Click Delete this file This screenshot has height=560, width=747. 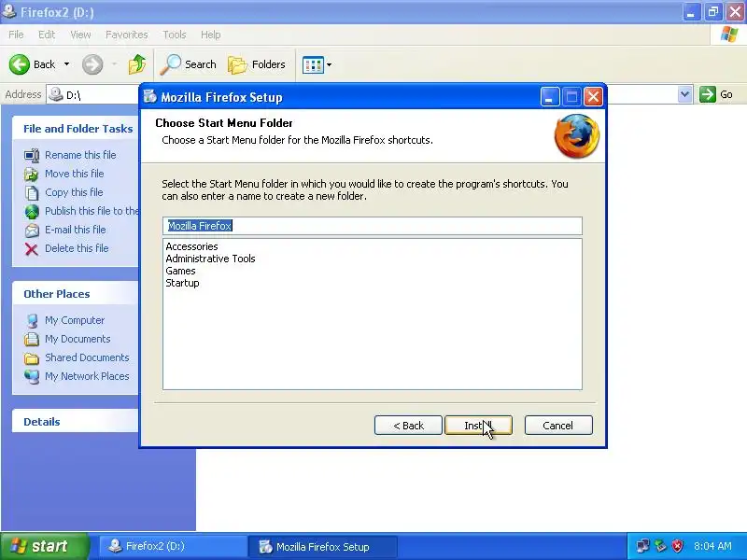(x=77, y=248)
